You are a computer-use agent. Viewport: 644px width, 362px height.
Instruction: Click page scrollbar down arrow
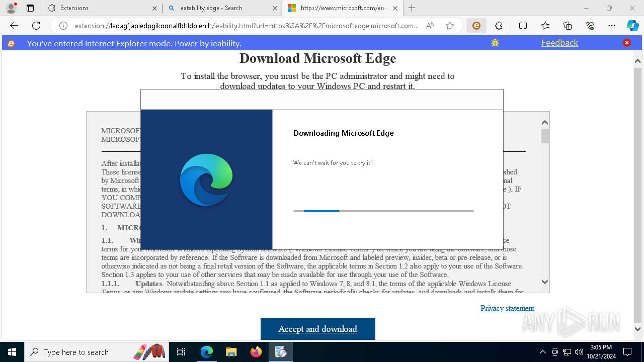638,329
